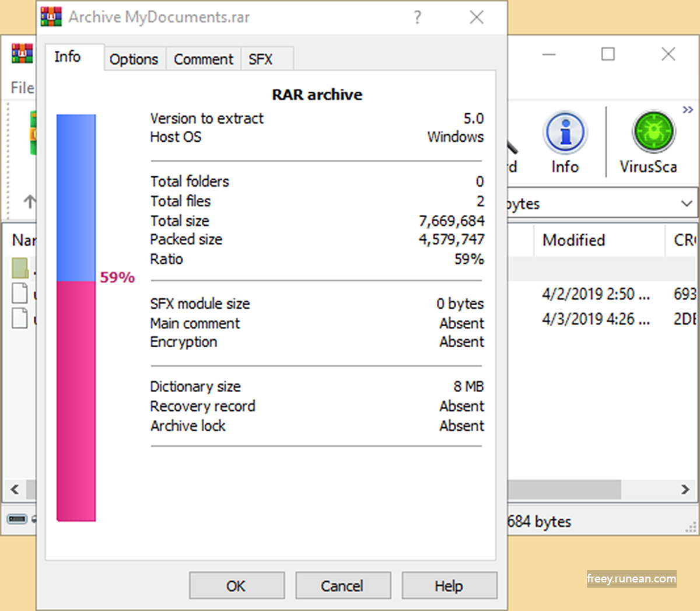
Task: Close the WinRAR main window
Action: coord(668,54)
